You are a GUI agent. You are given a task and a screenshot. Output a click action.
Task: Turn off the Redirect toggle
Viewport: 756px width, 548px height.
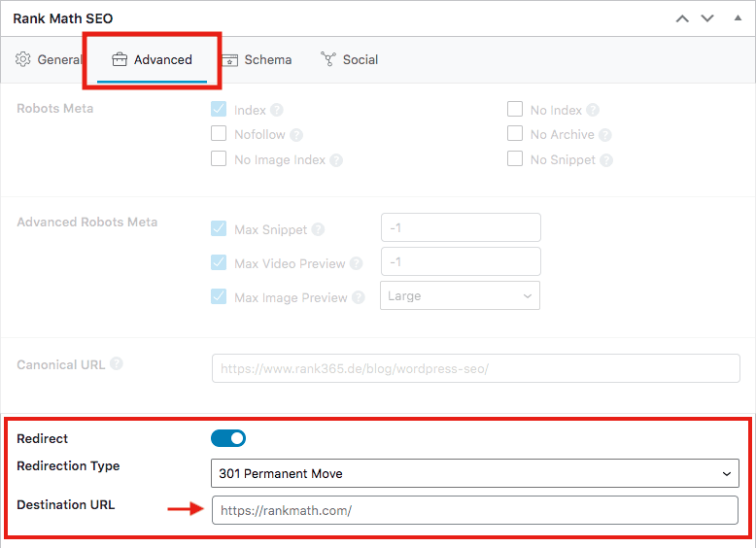[228, 438]
